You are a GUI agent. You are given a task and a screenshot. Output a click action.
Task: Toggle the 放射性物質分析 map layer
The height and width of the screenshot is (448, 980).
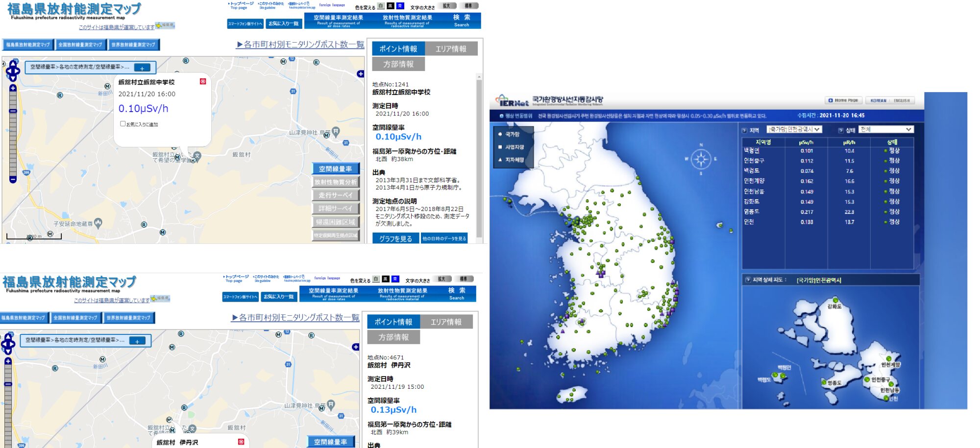click(x=336, y=182)
